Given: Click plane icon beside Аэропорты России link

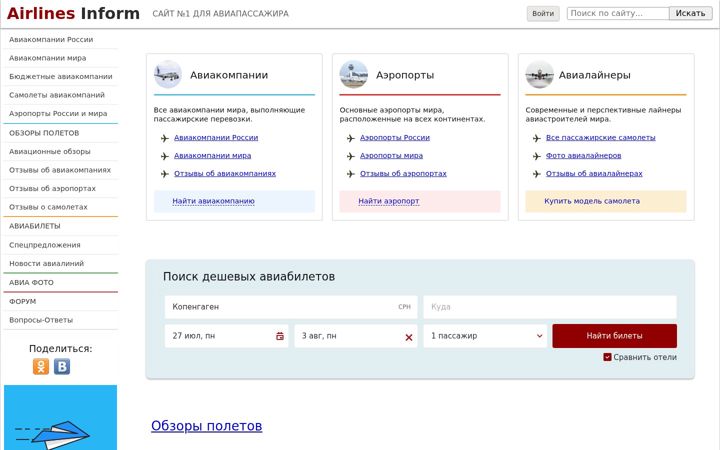Looking at the screenshot, I should tap(351, 138).
